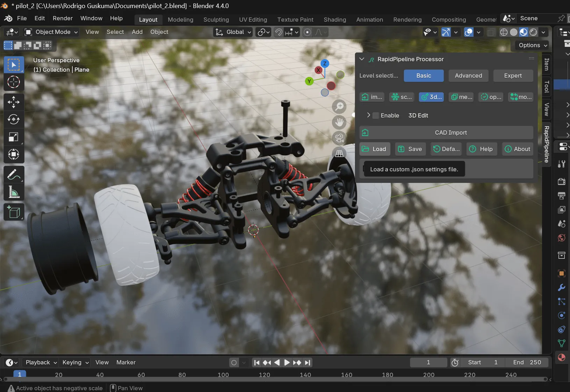Open the Object Mode dropdown
Viewport: 570px width, 392px height.
point(51,32)
